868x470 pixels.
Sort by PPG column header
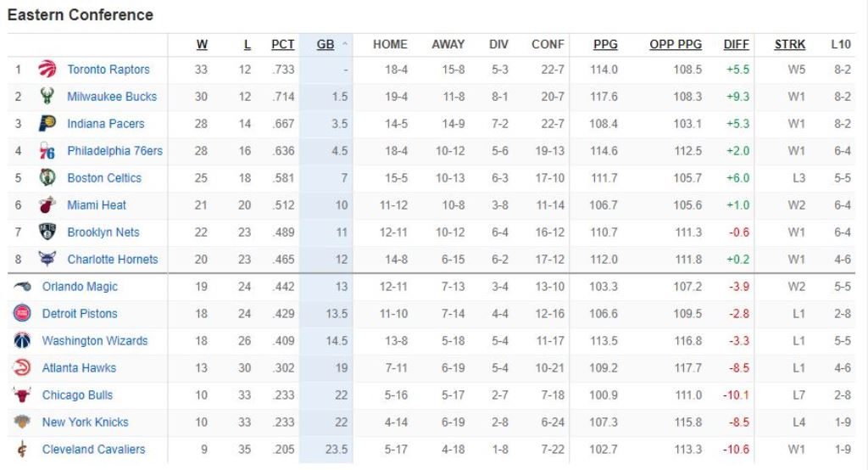coord(605,44)
